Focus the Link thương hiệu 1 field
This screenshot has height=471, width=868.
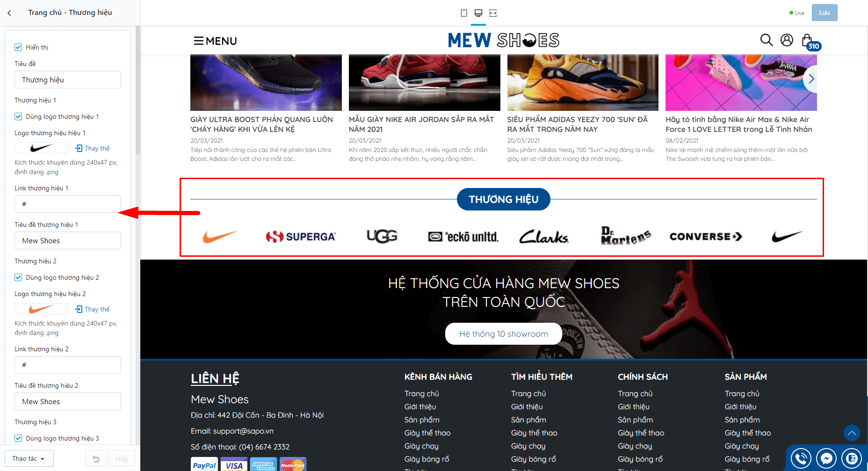coord(68,204)
